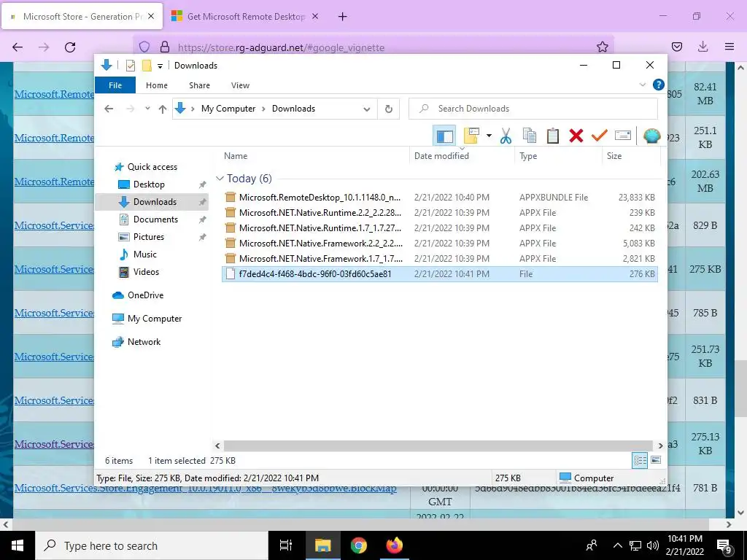Click the Explorer Up arrow
This screenshot has height=560, width=747.
click(163, 109)
